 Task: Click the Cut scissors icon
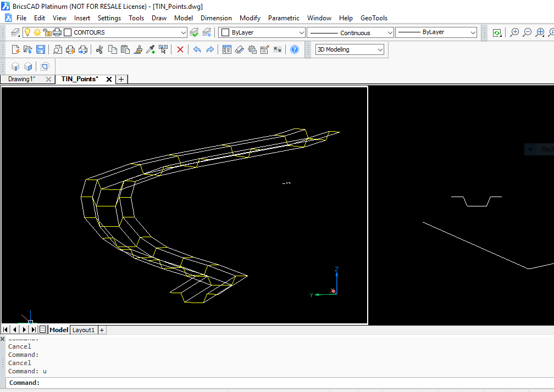99,49
